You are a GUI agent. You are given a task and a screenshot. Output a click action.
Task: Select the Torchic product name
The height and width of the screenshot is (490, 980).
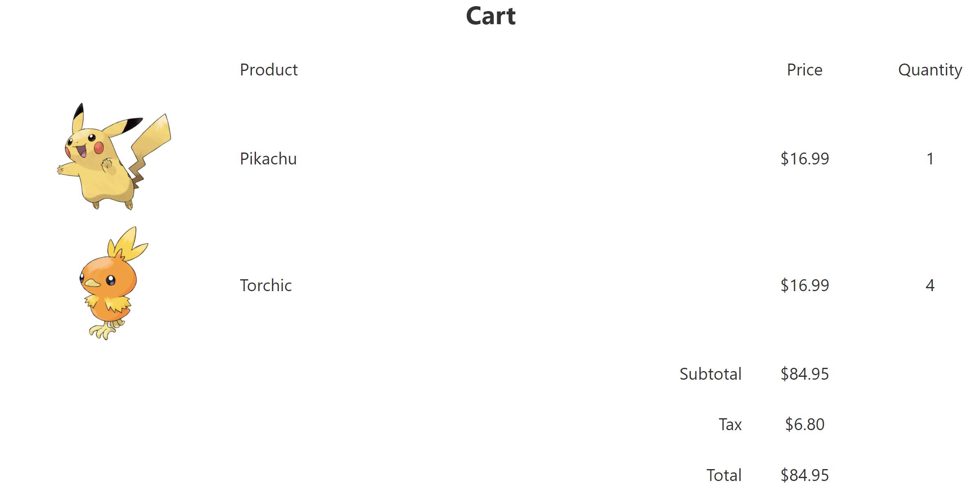[266, 286]
